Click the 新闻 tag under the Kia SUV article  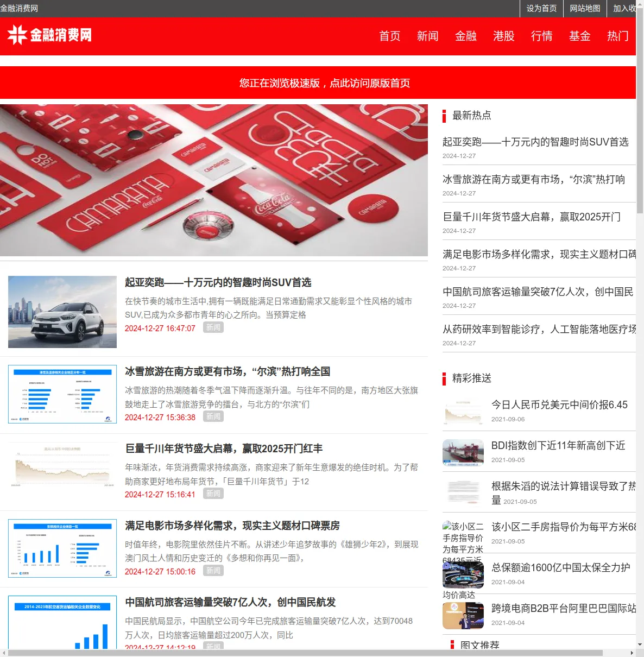coord(213,327)
